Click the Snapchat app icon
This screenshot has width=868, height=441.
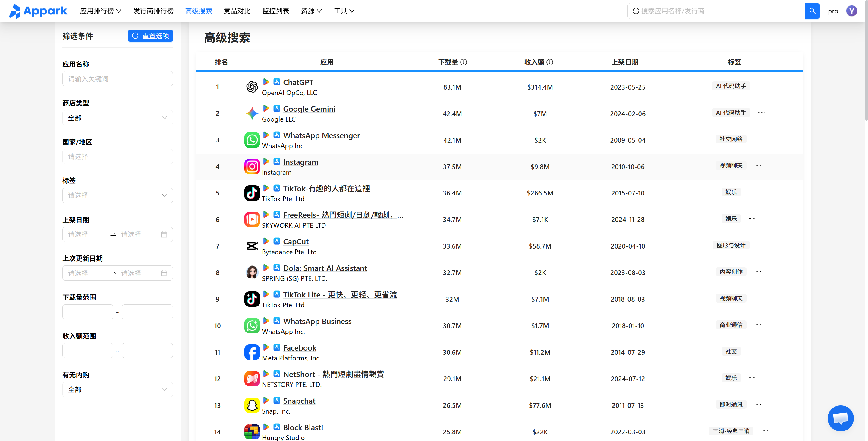[x=252, y=405]
